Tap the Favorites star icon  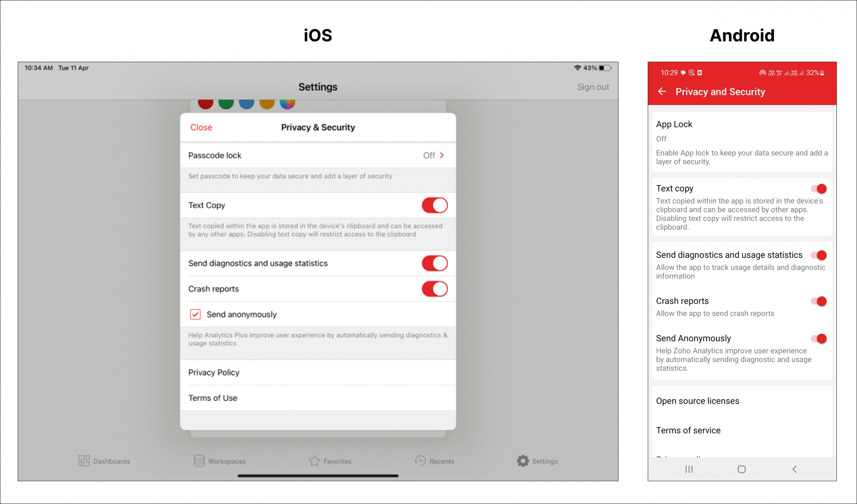pos(315,461)
